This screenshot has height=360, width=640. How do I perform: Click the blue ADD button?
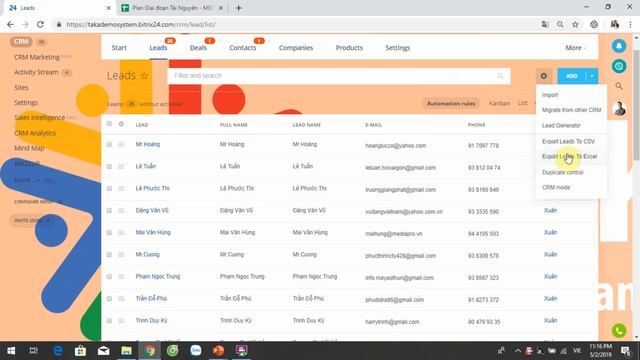pos(571,76)
